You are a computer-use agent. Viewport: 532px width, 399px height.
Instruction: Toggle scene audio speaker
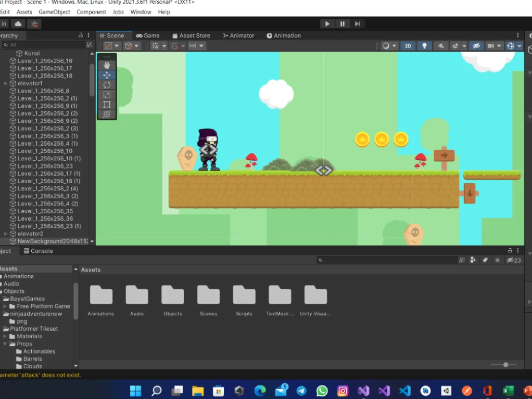click(441, 46)
